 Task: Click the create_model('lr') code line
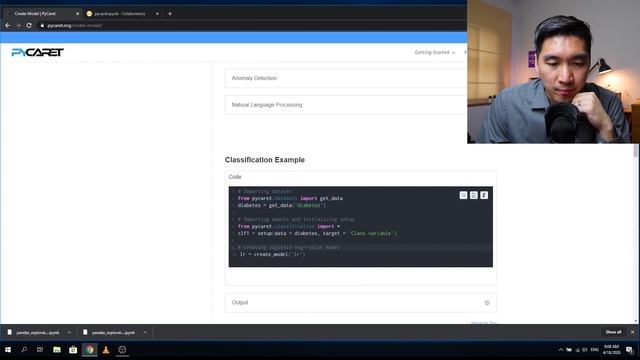coord(272,254)
